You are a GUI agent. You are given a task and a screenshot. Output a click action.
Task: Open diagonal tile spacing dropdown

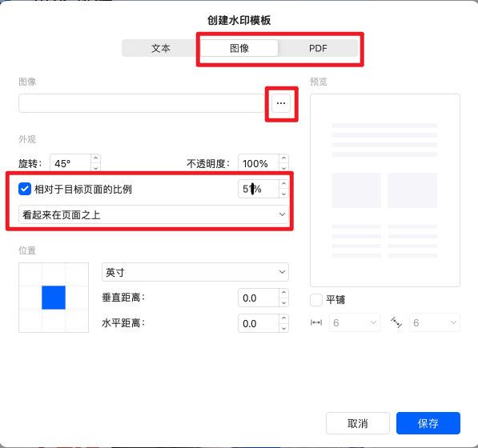435,322
